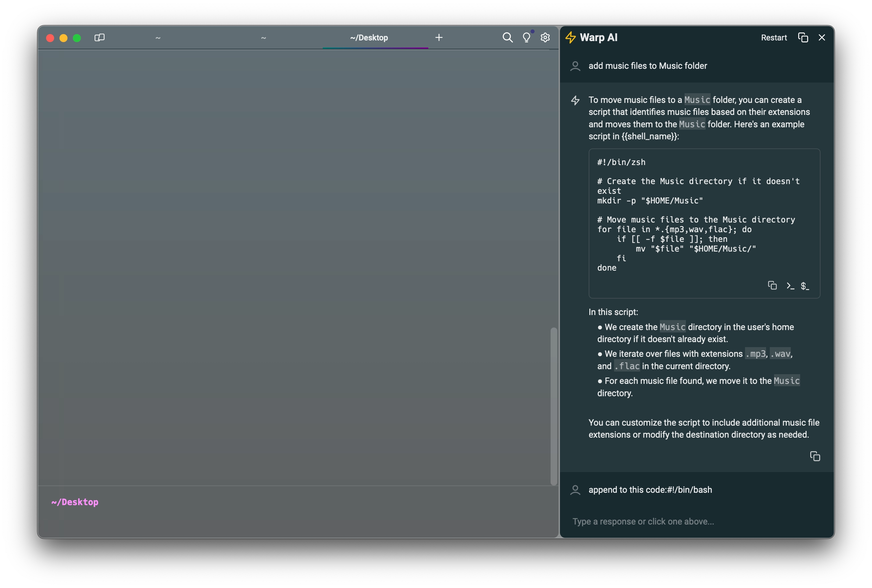
Task: Copy the zsh code block
Action: pyautogui.click(x=772, y=285)
